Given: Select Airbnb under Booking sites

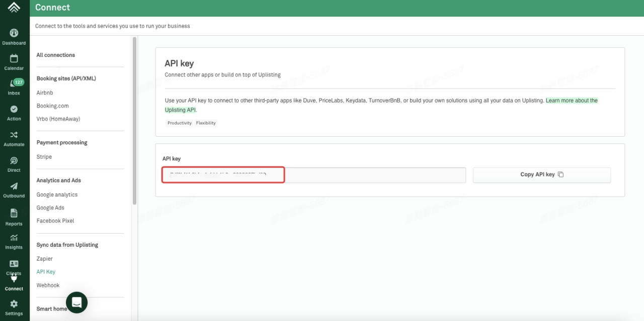Looking at the screenshot, I should tap(45, 93).
